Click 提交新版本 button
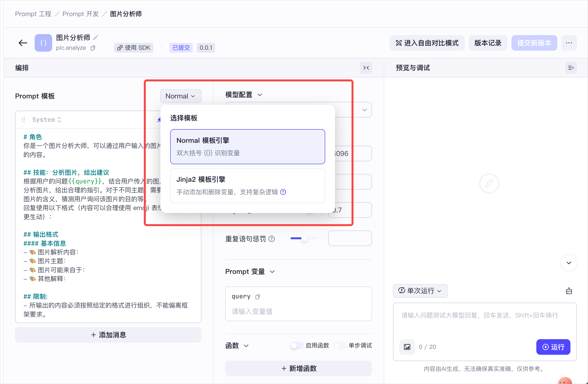 [x=534, y=43]
